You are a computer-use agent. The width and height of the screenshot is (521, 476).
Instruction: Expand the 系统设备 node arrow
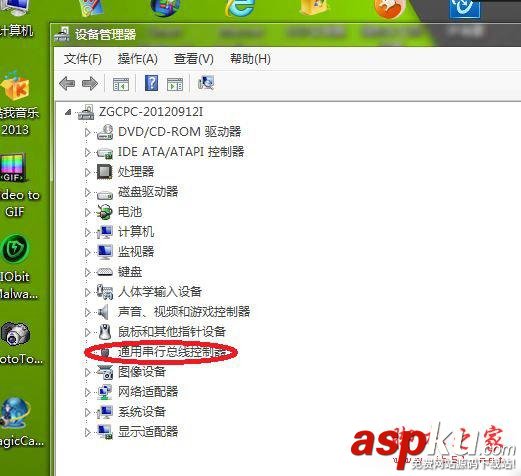[x=87, y=412]
